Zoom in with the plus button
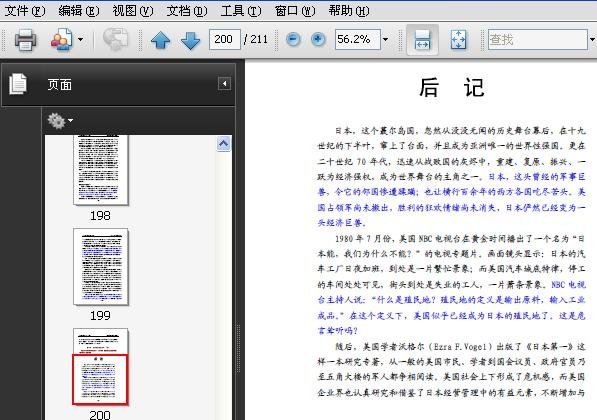The image size is (597, 420). coord(318,39)
